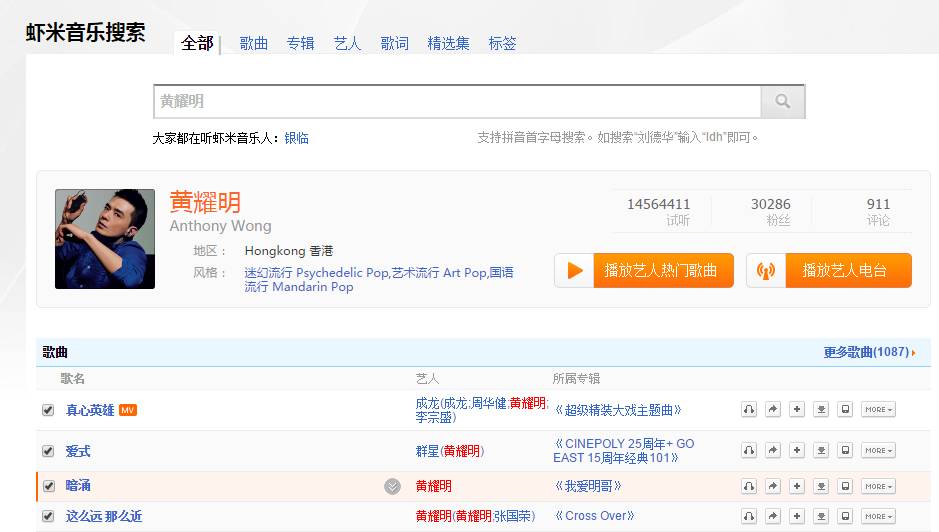
Task: Add 暗涌 with the plus icon
Action: click(796, 486)
